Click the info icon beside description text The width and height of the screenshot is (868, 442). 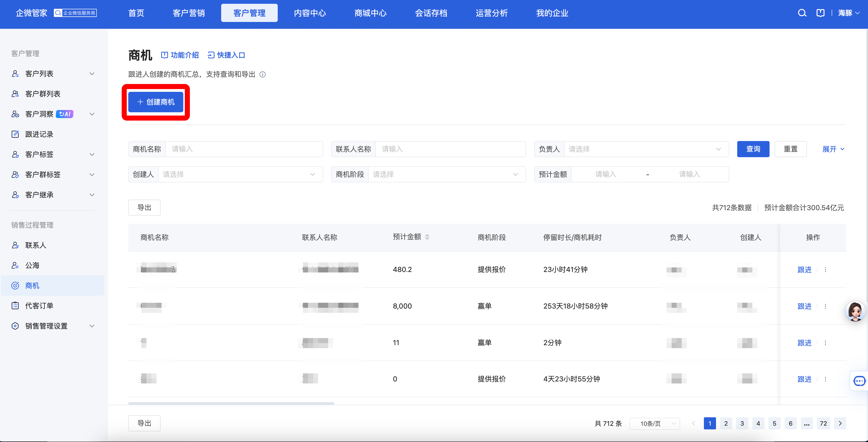pos(263,74)
